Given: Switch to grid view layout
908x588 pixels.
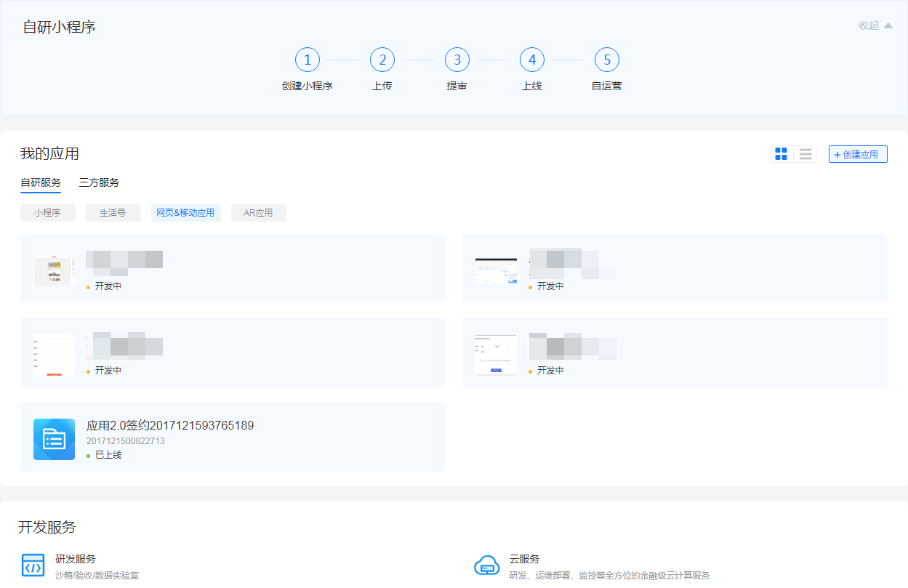Looking at the screenshot, I should pyautogui.click(x=782, y=154).
